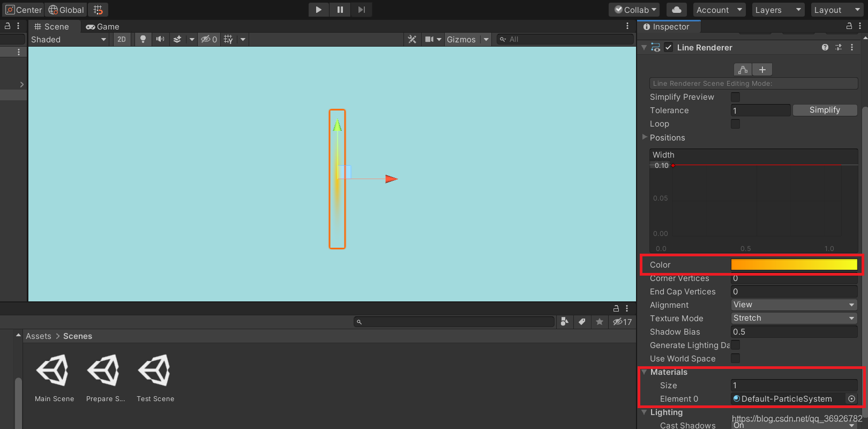This screenshot has width=868, height=429.
Task: Click the search by type icon
Action: [x=564, y=322]
